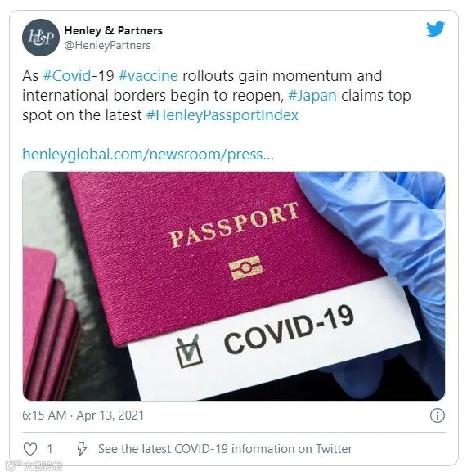Click the tweet body text

click(x=217, y=96)
